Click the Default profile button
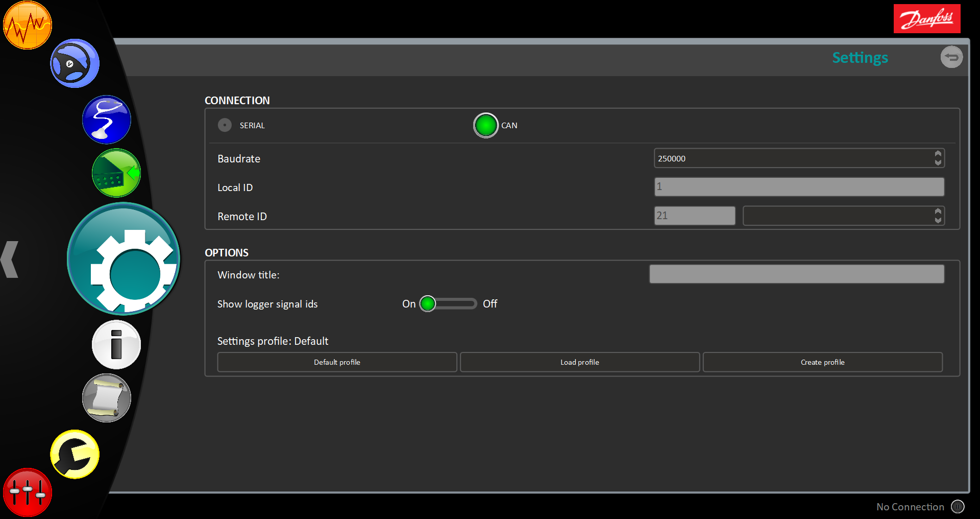Viewport: 980px width, 519px height. 337,362
